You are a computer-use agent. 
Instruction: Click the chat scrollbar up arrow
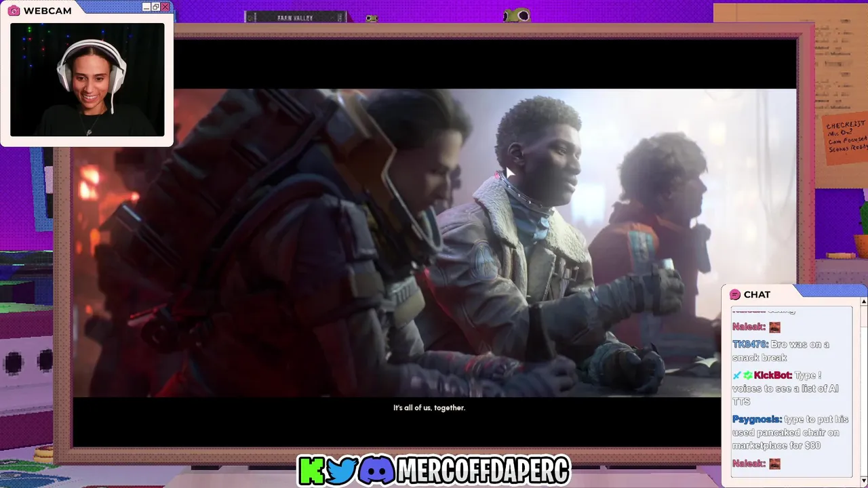click(863, 302)
